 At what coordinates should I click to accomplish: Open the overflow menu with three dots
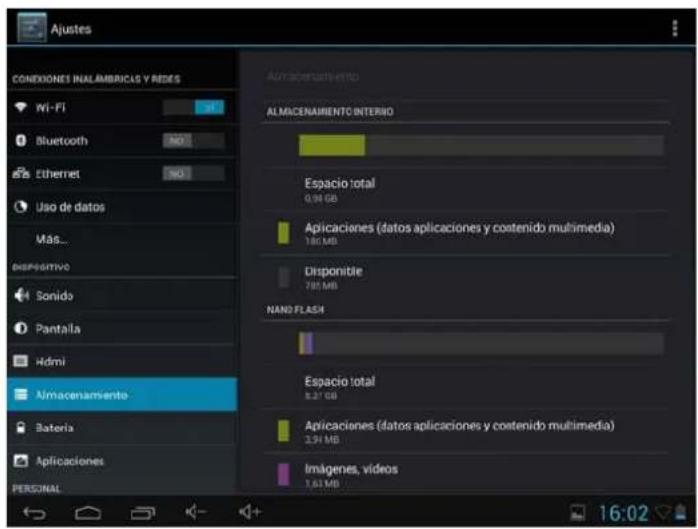pyautogui.click(x=675, y=28)
